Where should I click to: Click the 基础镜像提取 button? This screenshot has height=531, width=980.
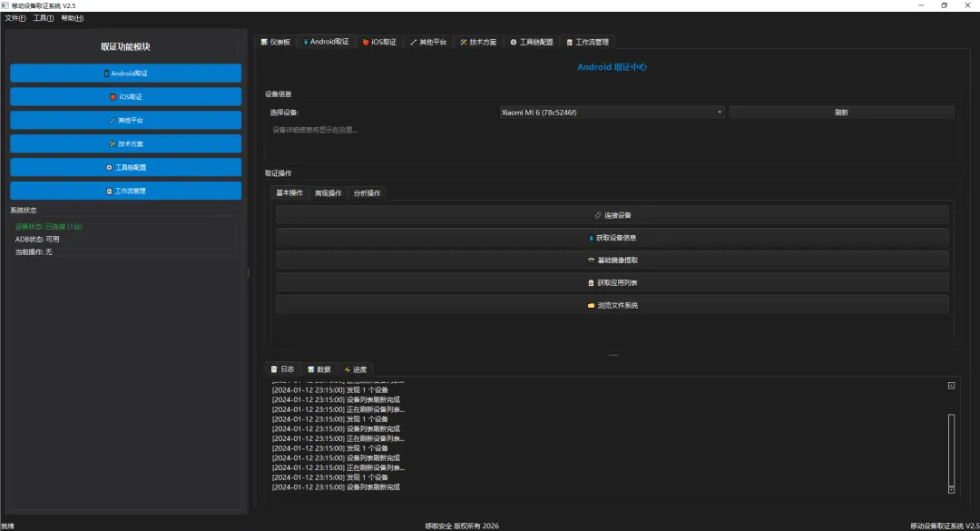pyautogui.click(x=612, y=261)
